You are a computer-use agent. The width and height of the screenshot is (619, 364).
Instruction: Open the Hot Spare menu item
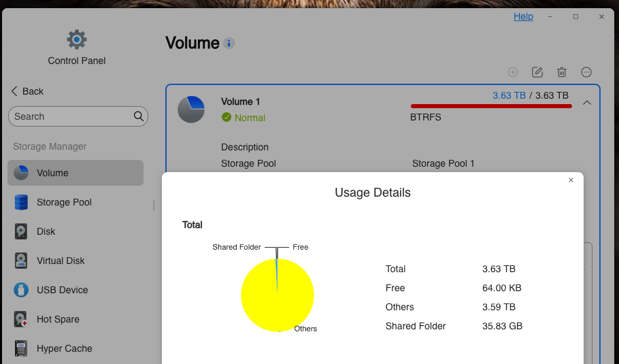(76, 319)
